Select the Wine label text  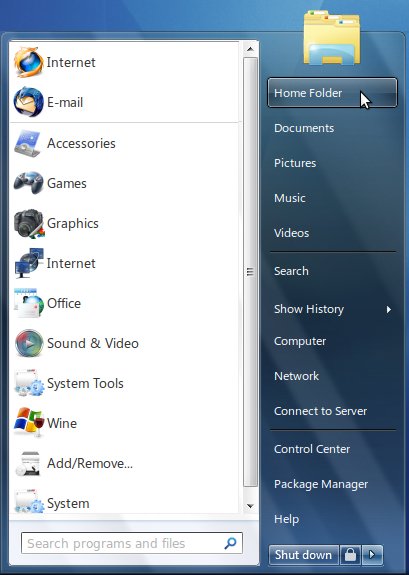(62, 423)
